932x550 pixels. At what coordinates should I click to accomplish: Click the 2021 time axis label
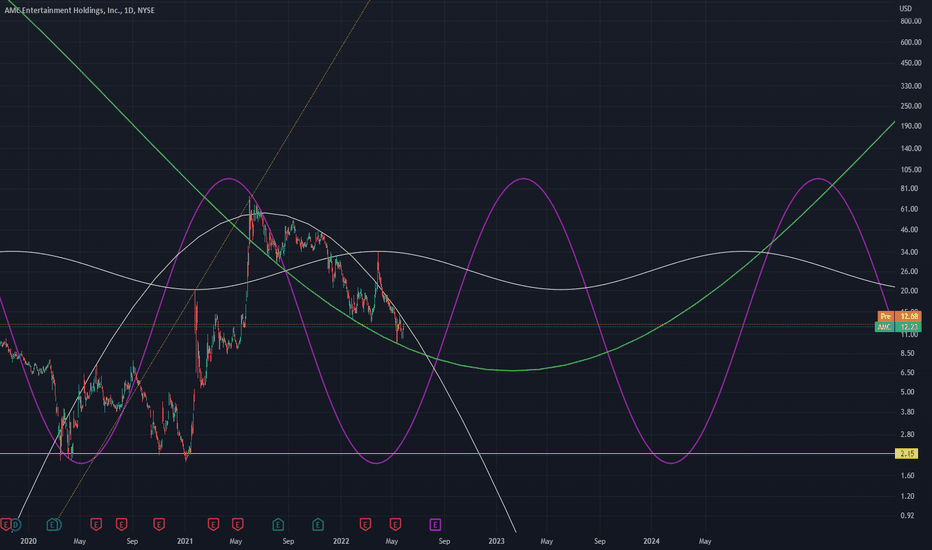coord(185,541)
